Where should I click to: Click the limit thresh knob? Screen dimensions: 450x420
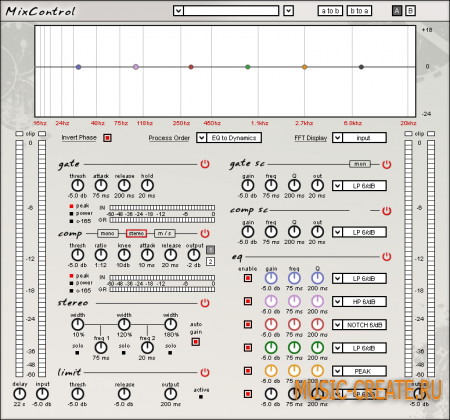pos(78,394)
